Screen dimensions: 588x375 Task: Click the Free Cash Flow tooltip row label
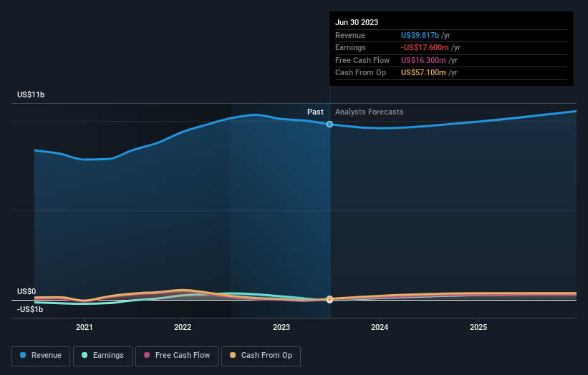click(x=362, y=60)
